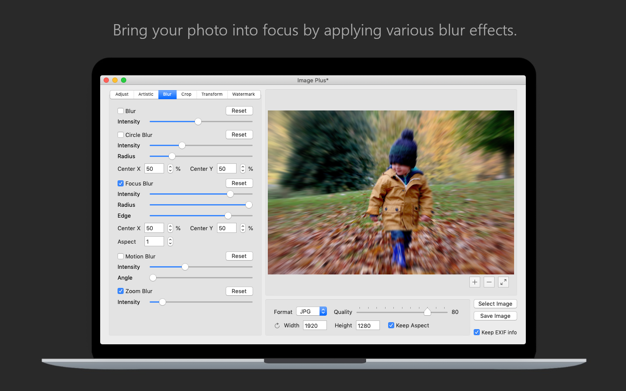Open the Watermark tab
Image resolution: width=626 pixels, height=391 pixels.
[x=244, y=94]
